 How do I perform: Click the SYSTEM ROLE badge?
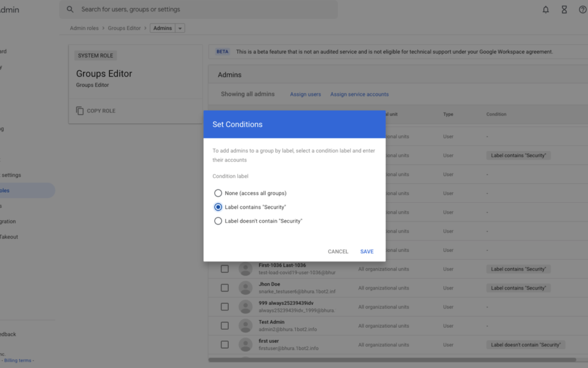click(x=95, y=56)
